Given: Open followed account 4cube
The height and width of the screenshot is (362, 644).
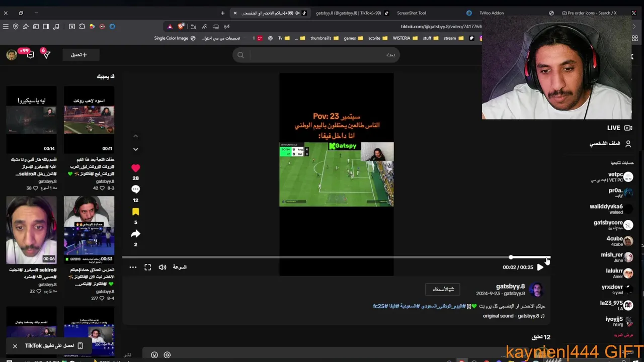Looking at the screenshot, I should click(619, 241).
